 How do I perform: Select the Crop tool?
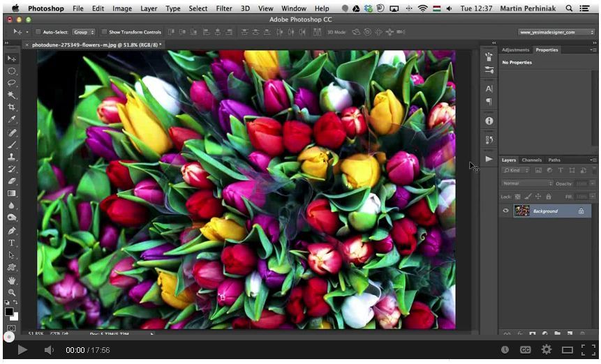(x=11, y=107)
